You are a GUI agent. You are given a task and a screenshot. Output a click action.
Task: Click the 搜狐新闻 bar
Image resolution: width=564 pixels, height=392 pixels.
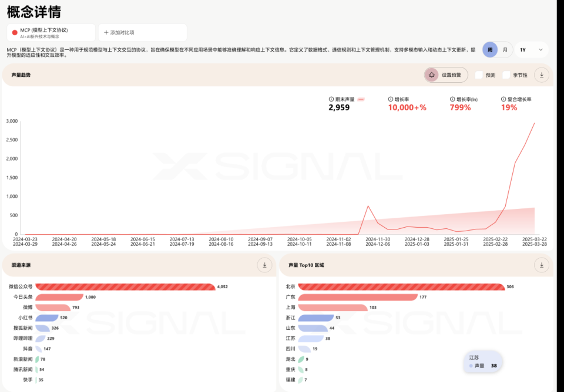42,328
